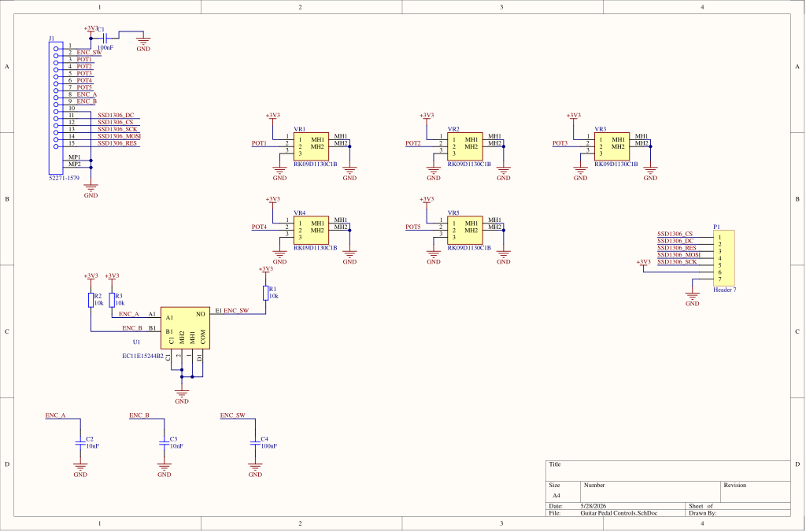Click the EC11E15244B2 part label
This screenshot has height=532, width=806.
143,356
